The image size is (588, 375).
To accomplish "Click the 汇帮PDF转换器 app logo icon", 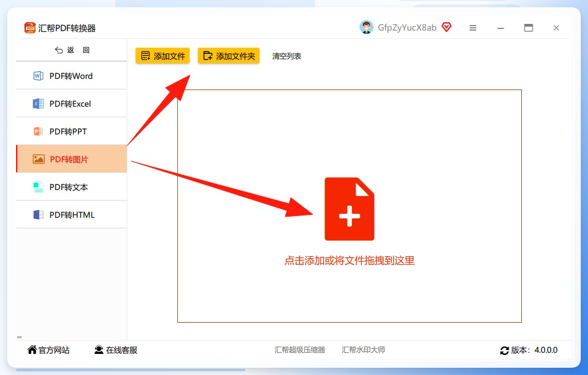I will click(30, 28).
